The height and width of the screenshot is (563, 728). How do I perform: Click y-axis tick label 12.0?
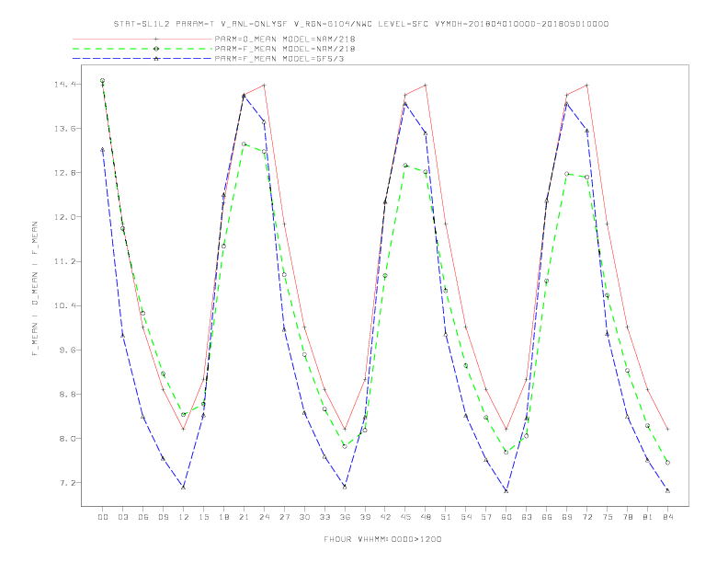pos(64,217)
